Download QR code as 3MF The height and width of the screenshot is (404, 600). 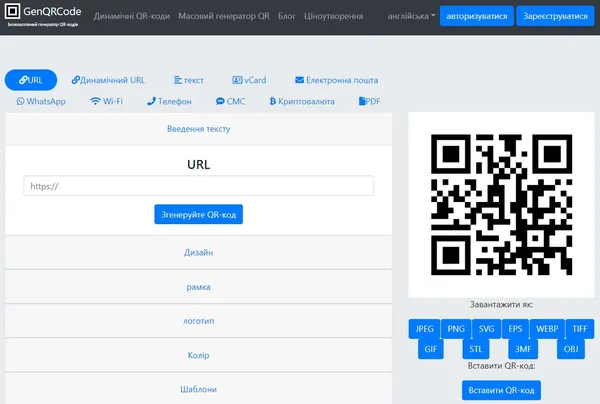click(523, 349)
